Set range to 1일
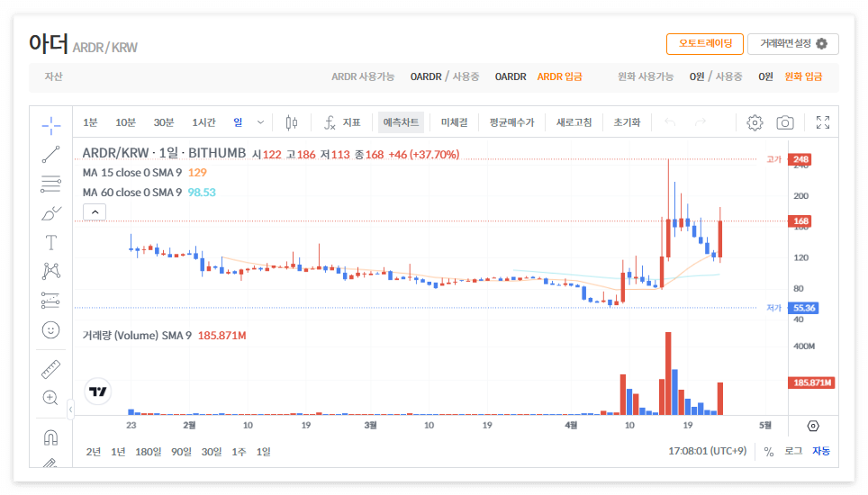 (x=264, y=452)
